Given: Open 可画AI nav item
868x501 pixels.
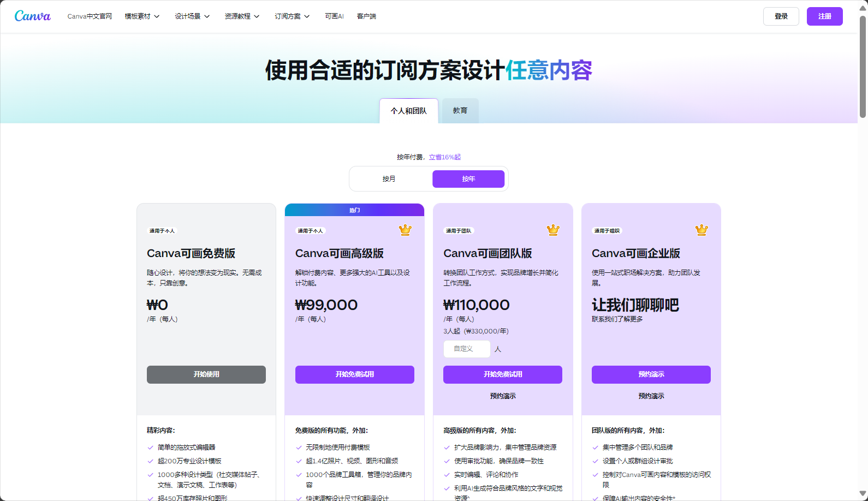Looking at the screenshot, I should [x=334, y=16].
